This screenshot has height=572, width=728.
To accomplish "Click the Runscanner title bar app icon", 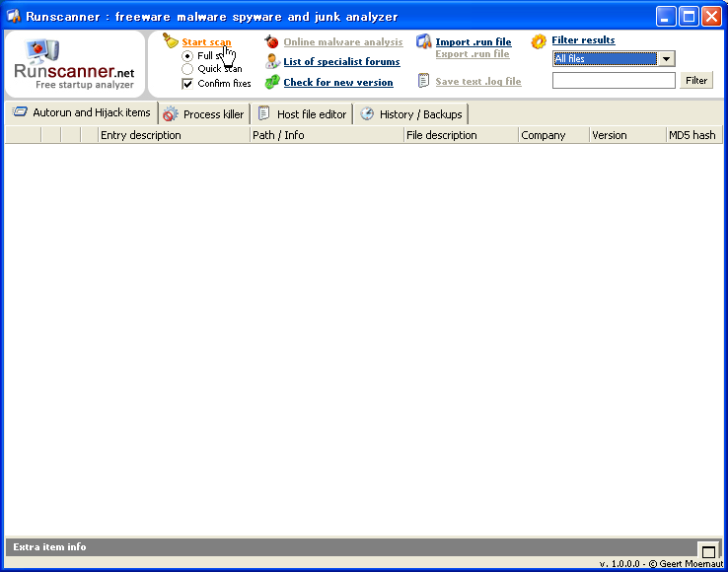I will click(14, 17).
